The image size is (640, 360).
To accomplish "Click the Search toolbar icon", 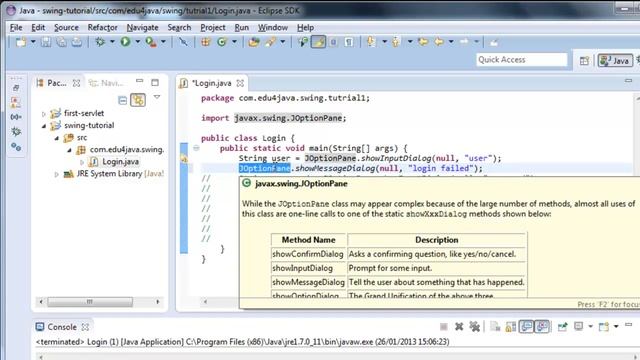I will click(x=270, y=42).
